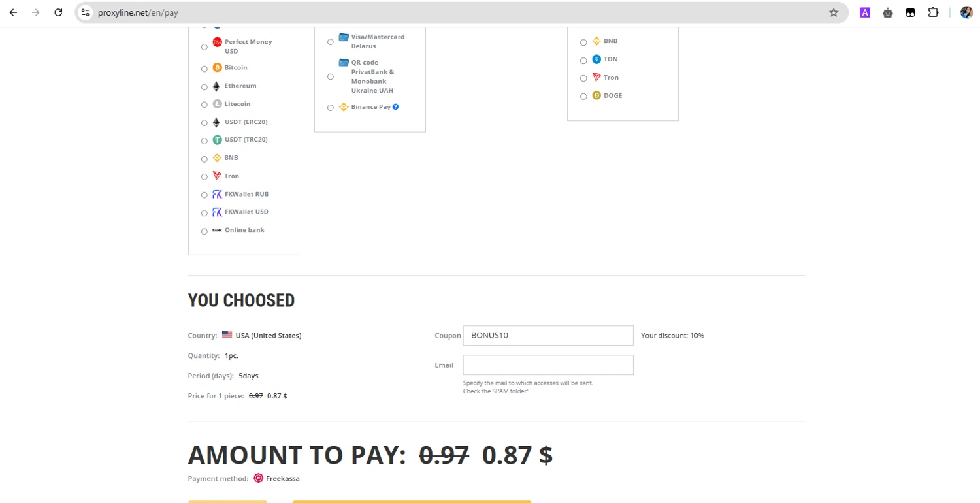Click the FKWallet RUB logo icon

(218, 194)
